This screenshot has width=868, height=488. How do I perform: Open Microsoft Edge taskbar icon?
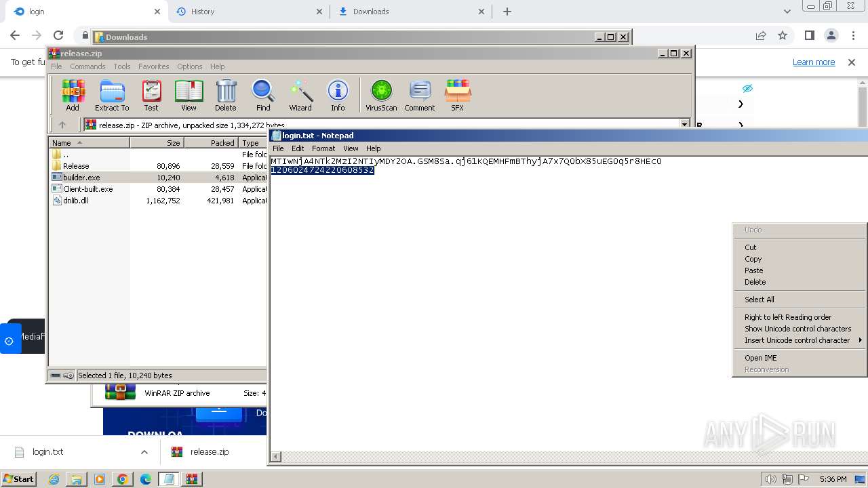coord(145,479)
